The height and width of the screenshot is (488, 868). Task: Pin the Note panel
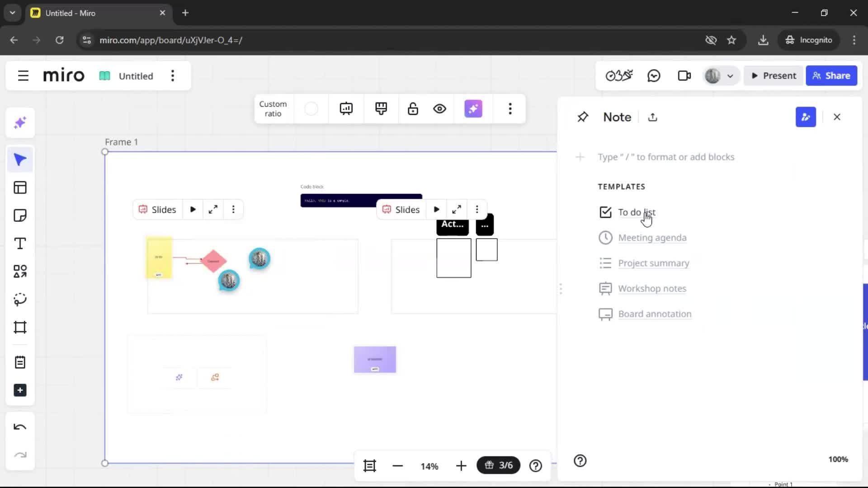[x=583, y=117]
